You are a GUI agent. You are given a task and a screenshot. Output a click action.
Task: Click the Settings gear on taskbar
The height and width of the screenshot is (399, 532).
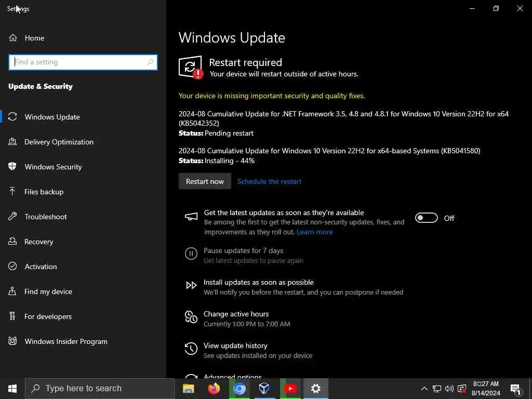point(315,389)
